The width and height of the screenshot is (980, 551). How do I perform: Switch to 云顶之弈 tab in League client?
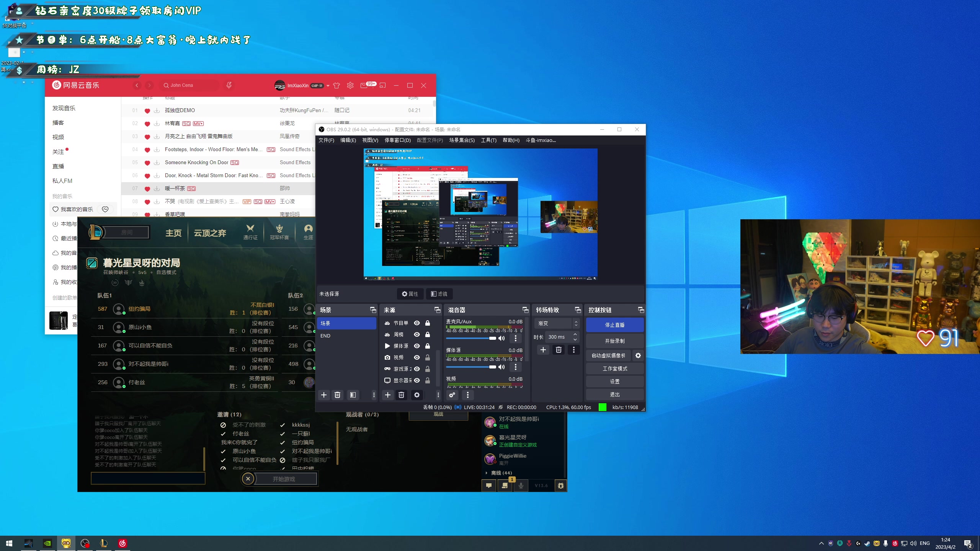[210, 233]
